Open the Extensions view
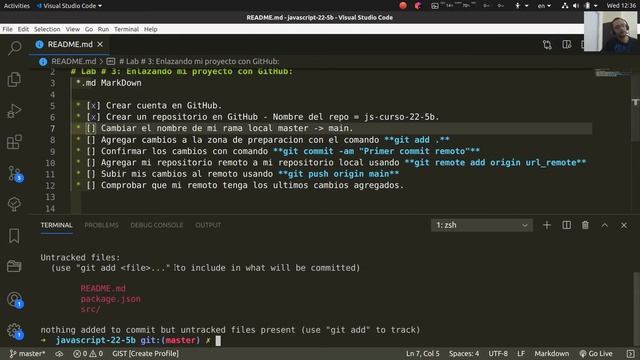 pyautogui.click(x=14, y=142)
